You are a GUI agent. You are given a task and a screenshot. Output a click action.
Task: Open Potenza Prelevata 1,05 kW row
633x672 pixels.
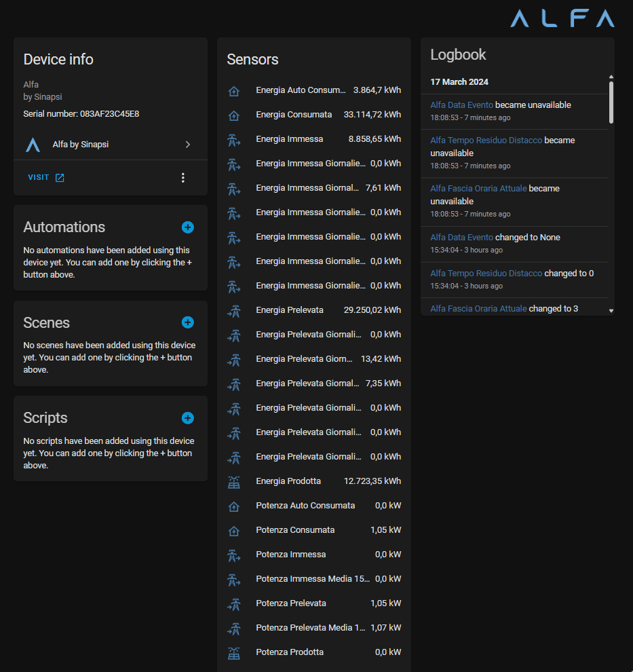pos(314,603)
